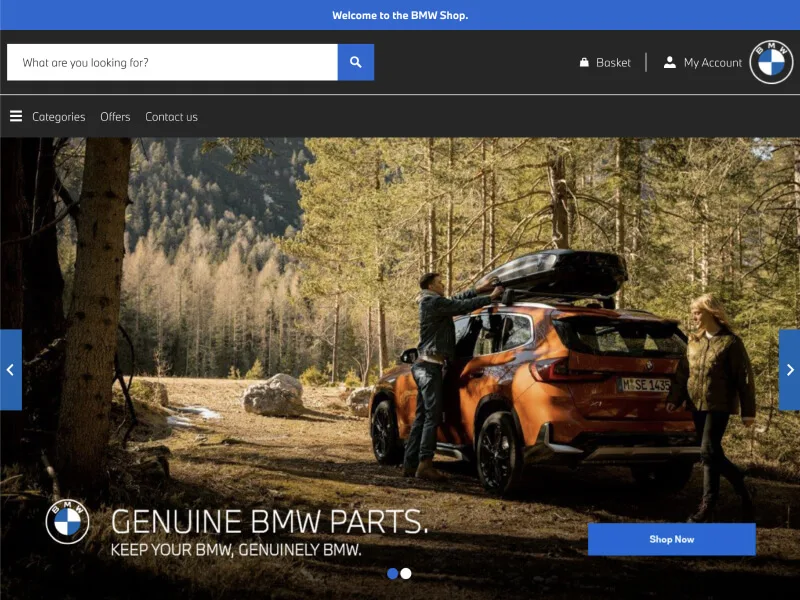Screen dimensions: 800x600
Task: Click the My Account person icon
Action: click(x=670, y=62)
